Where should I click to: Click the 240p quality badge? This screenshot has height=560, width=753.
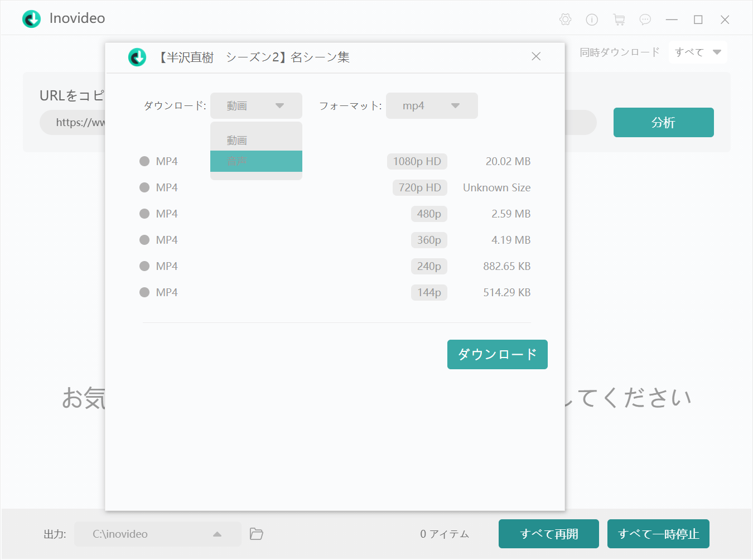(x=429, y=266)
